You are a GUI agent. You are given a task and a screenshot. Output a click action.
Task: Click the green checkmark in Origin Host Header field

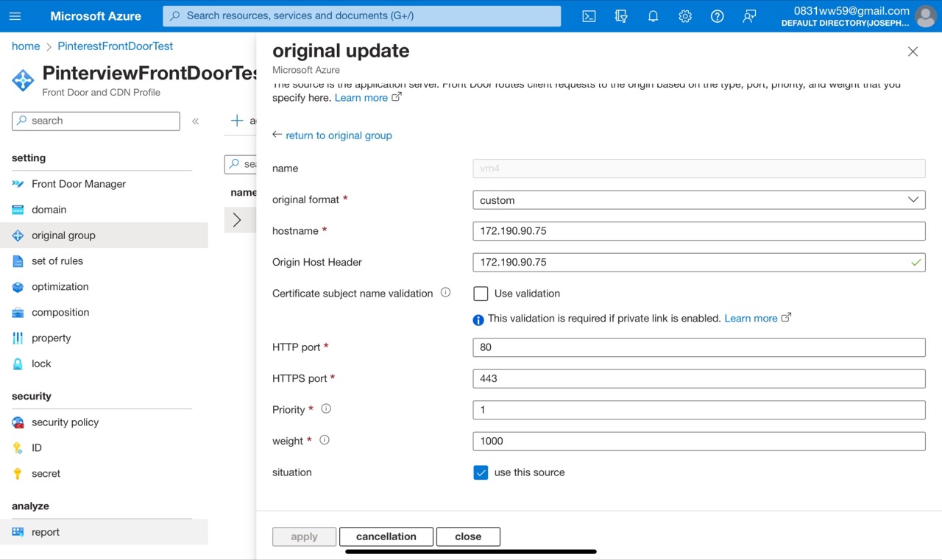tap(916, 262)
